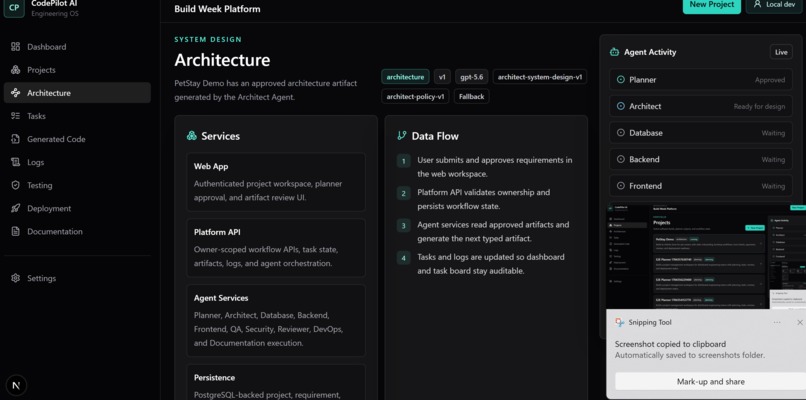The height and width of the screenshot is (400, 806).
Task: Click Mark-up and share button
Action: pos(710,381)
